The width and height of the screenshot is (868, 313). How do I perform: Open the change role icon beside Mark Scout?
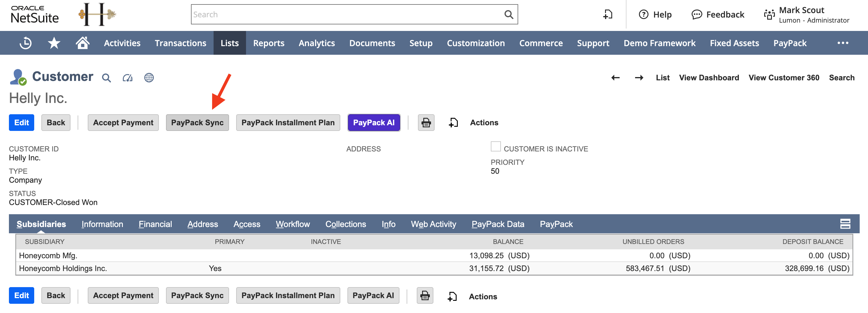pyautogui.click(x=769, y=15)
